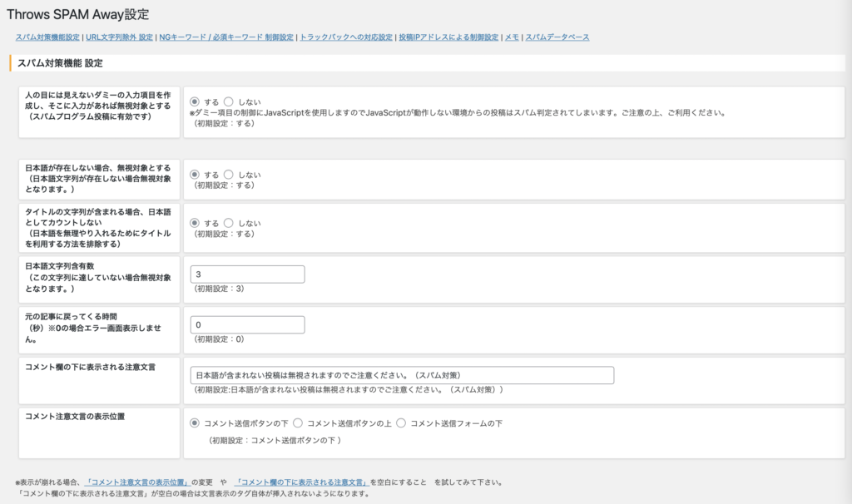Follow the 「コメント注意文言の表示位置」 footnote link
This screenshot has width=852, height=504.
click(137, 482)
